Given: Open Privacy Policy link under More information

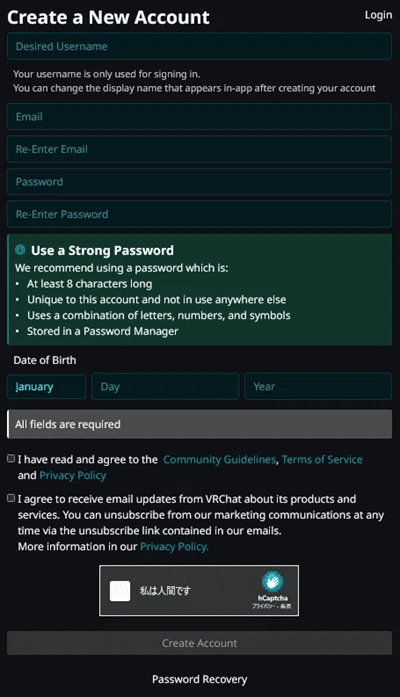Looking at the screenshot, I should pyautogui.click(x=174, y=547).
